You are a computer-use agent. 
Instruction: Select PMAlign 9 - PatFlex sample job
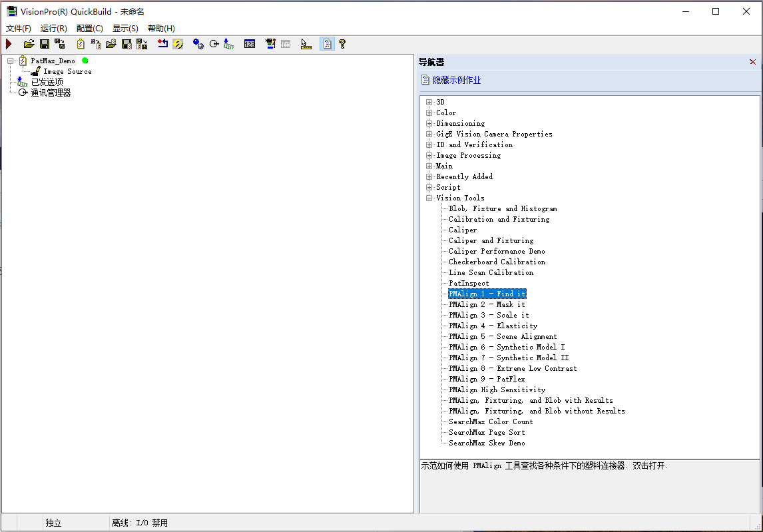click(487, 378)
